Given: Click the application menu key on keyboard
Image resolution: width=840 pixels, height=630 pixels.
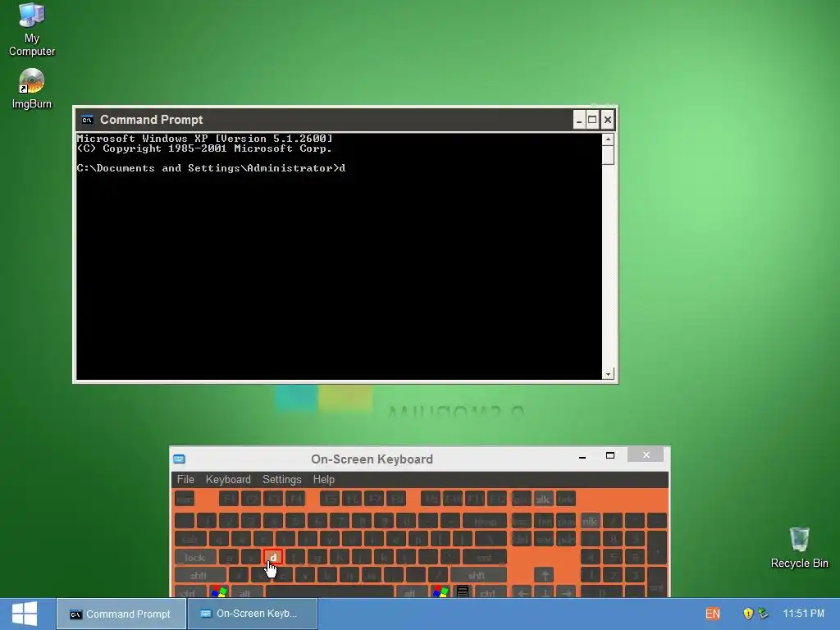Looking at the screenshot, I should click(x=463, y=592).
